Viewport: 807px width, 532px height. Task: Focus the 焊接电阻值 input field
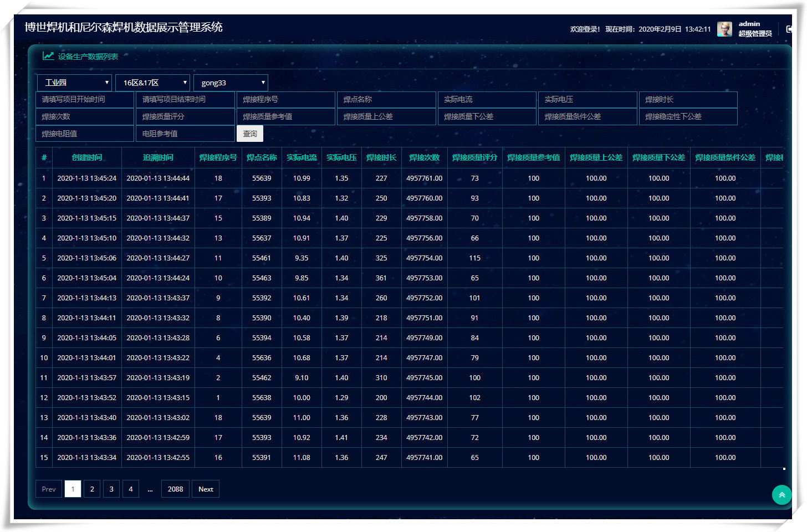(85, 134)
